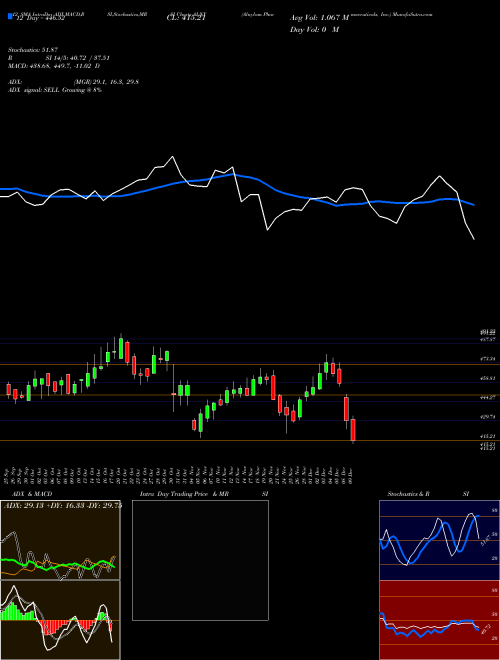The width and height of the screenshot is (500, 660).
Task: Click 'ADX signal: SELL Growing @ 8%' text
Action: click(x=55, y=90)
